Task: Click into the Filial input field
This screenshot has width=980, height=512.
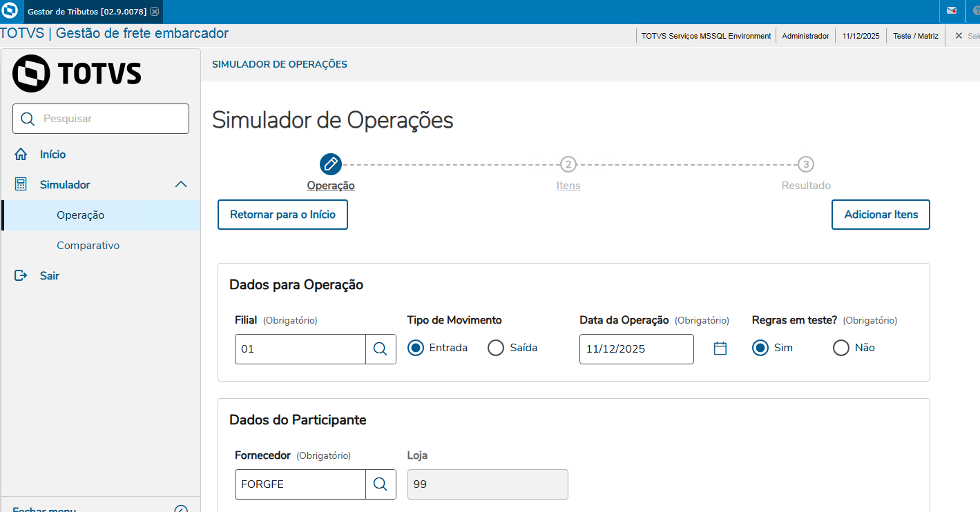Action: coord(300,349)
